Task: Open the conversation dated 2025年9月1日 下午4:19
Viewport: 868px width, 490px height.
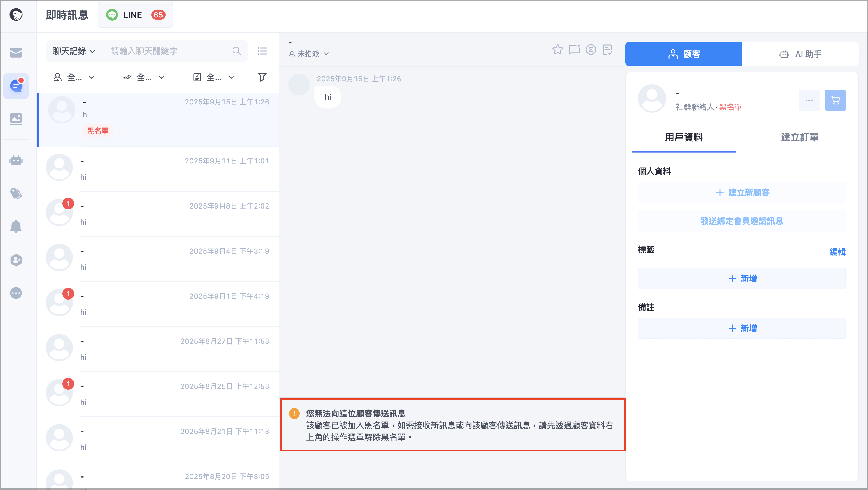Action: click(x=158, y=304)
